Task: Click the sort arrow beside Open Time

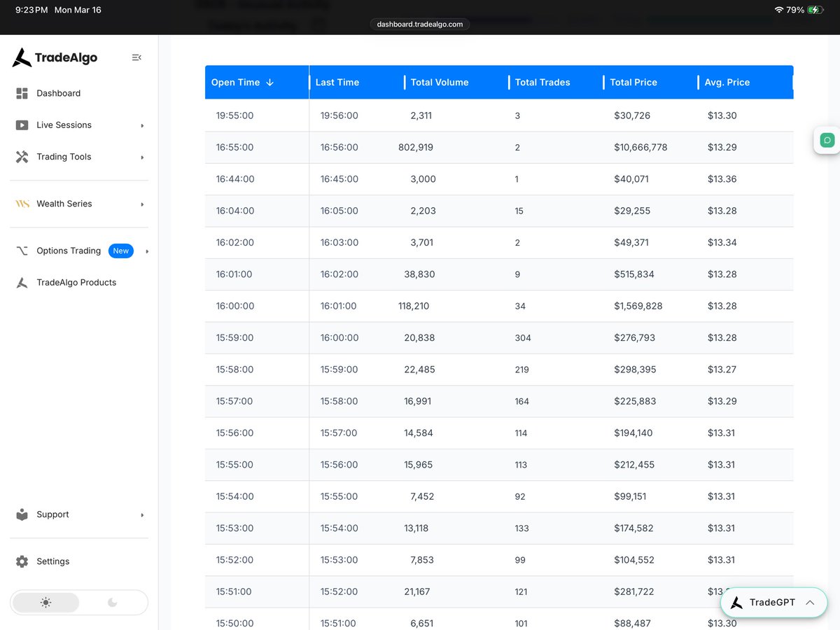Action: [x=269, y=83]
